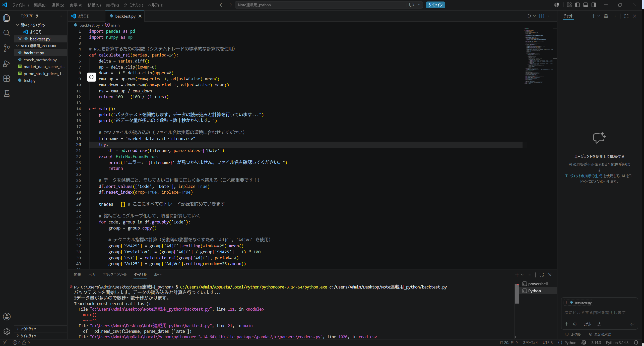Viewport: 644px width, 346px height.
Task: Run the Python file with play button
Action: click(529, 16)
